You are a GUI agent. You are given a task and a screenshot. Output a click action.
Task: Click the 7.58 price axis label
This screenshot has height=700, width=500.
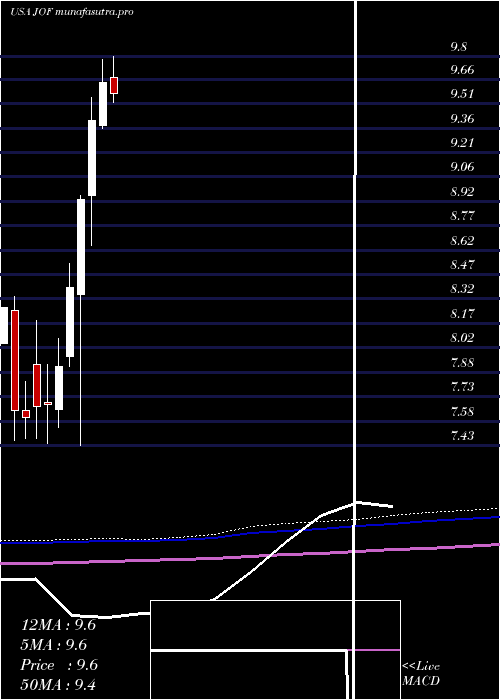462,411
